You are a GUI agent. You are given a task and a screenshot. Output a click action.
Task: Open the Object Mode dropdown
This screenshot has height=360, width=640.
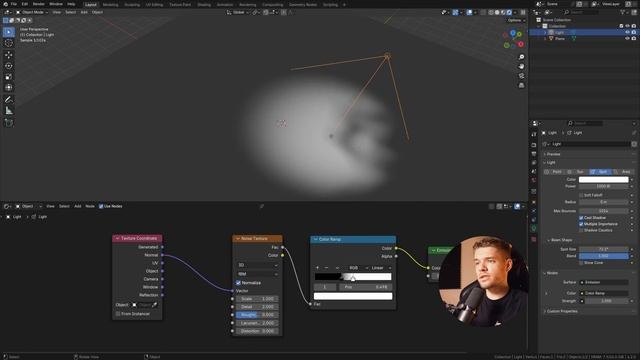pyautogui.click(x=32, y=12)
